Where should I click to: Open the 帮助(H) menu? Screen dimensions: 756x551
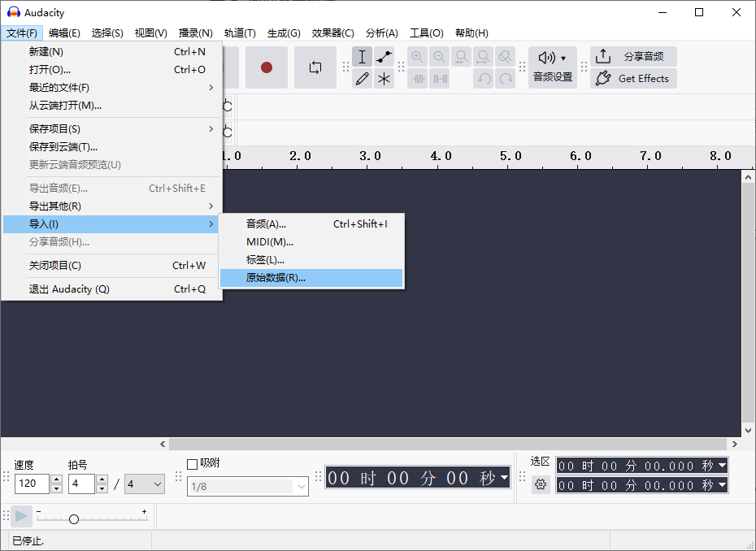(x=471, y=33)
